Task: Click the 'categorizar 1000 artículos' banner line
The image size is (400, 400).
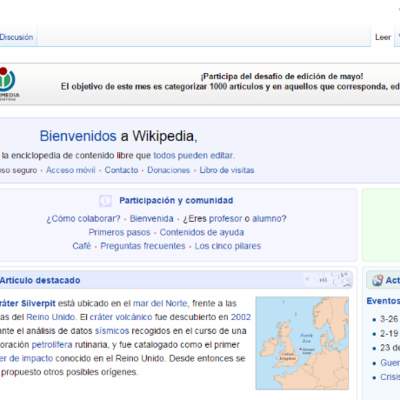Action: 230,87
